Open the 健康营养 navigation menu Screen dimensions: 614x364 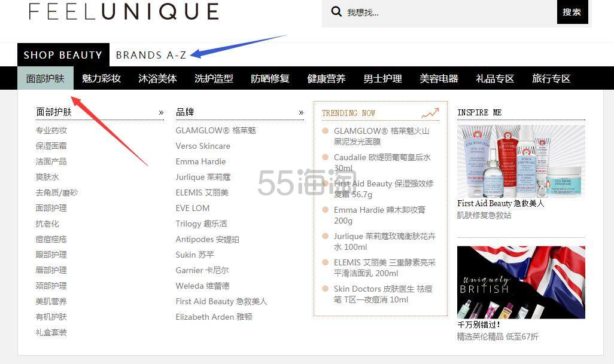coord(326,78)
